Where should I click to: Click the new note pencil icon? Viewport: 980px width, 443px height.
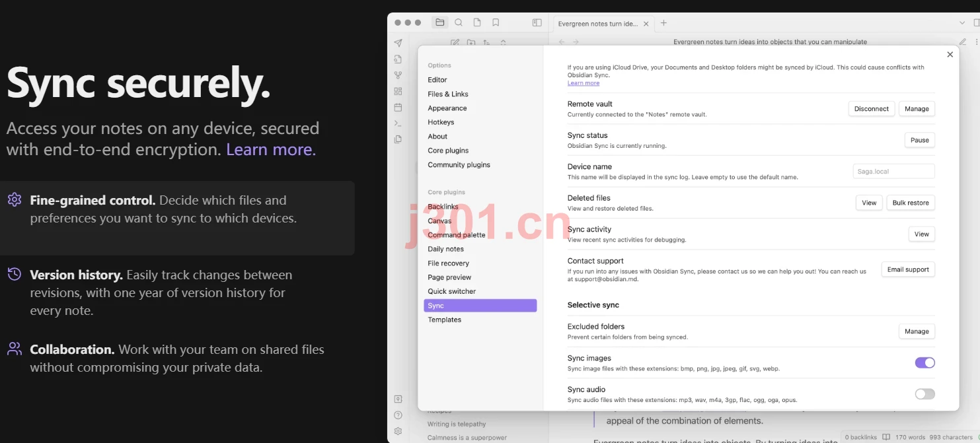tap(455, 42)
